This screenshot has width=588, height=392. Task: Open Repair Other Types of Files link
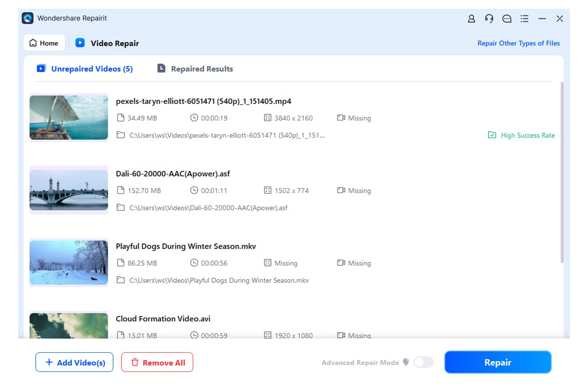tap(518, 43)
